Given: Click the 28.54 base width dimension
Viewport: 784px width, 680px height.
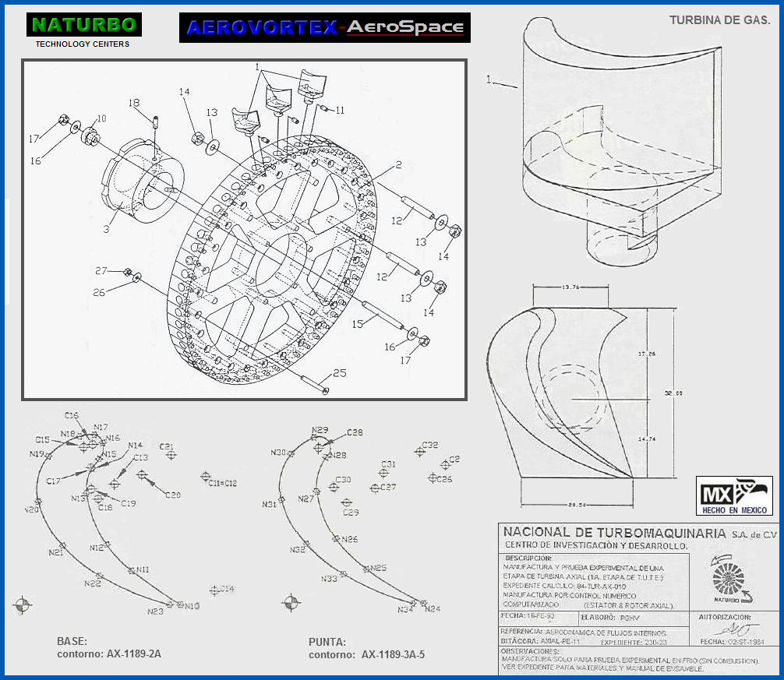Looking at the screenshot, I should tap(577, 505).
